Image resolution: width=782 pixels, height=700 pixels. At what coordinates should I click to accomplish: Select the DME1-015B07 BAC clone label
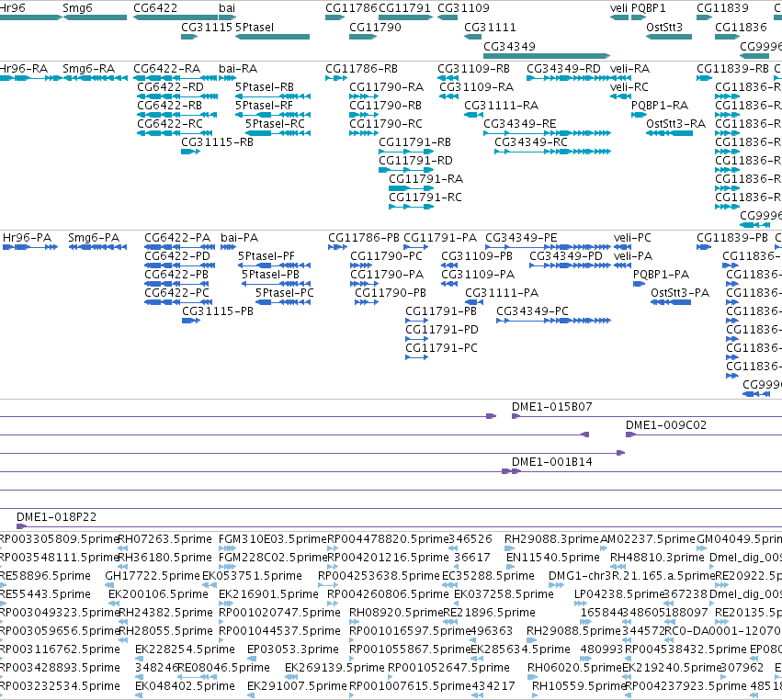tap(552, 407)
